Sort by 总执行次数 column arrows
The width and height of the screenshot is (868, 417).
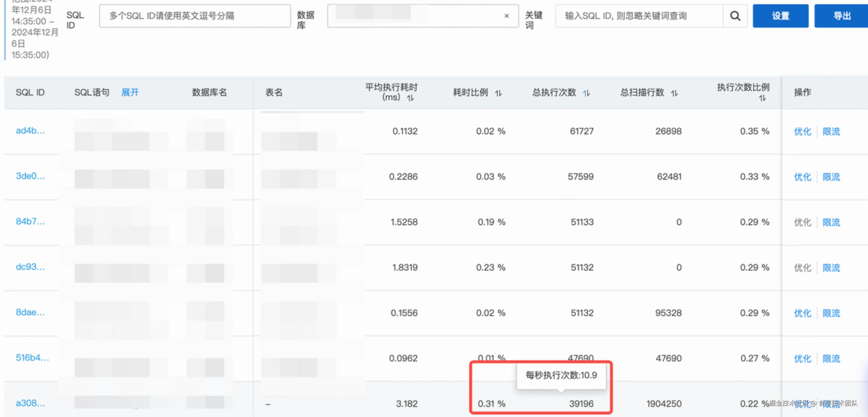tap(586, 93)
